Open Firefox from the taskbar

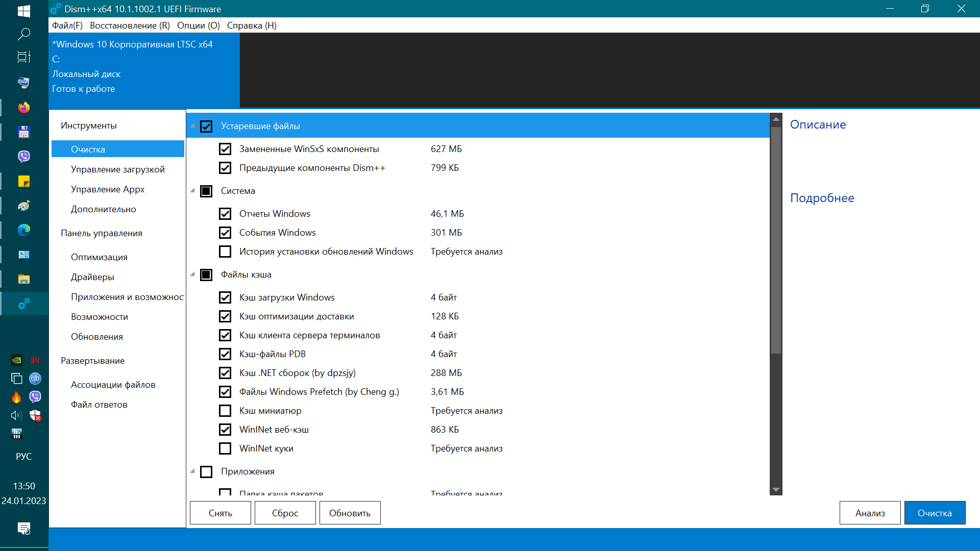pyautogui.click(x=24, y=107)
